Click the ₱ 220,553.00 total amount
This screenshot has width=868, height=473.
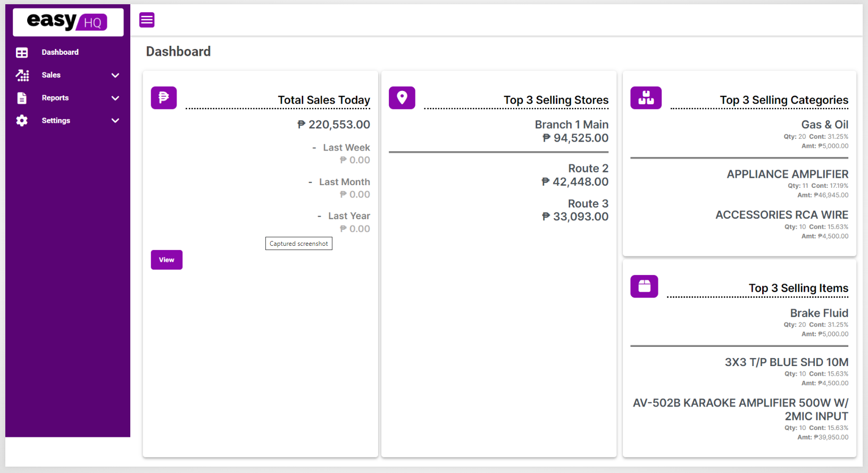333,125
